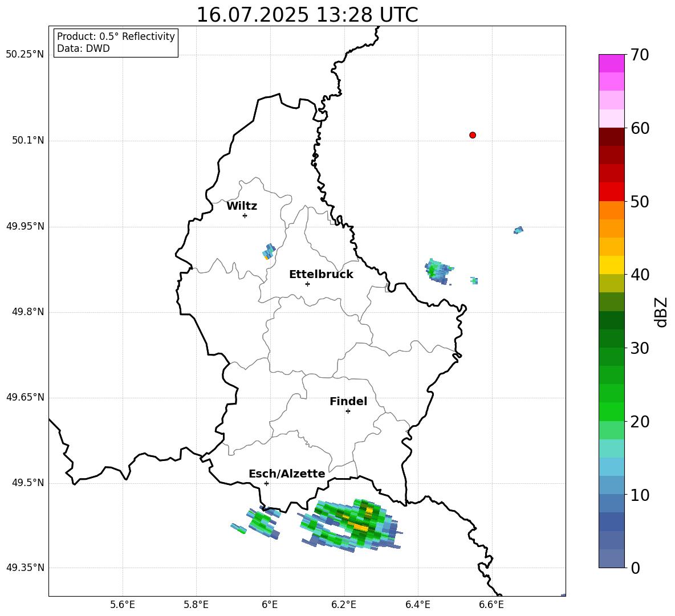675x616 pixels.
Task: Click the Wiltz city label
Action: pos(242,206)
